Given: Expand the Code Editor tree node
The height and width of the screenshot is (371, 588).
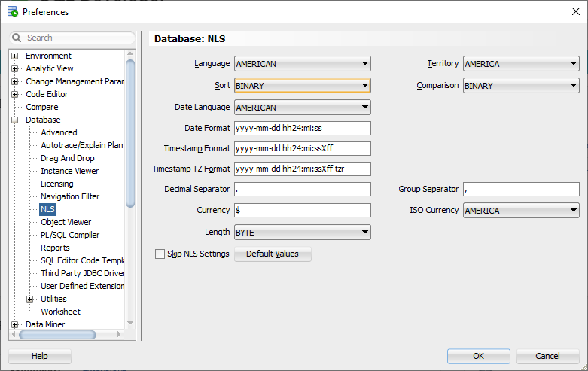Looking at the screenshot, I should [15, 95].
